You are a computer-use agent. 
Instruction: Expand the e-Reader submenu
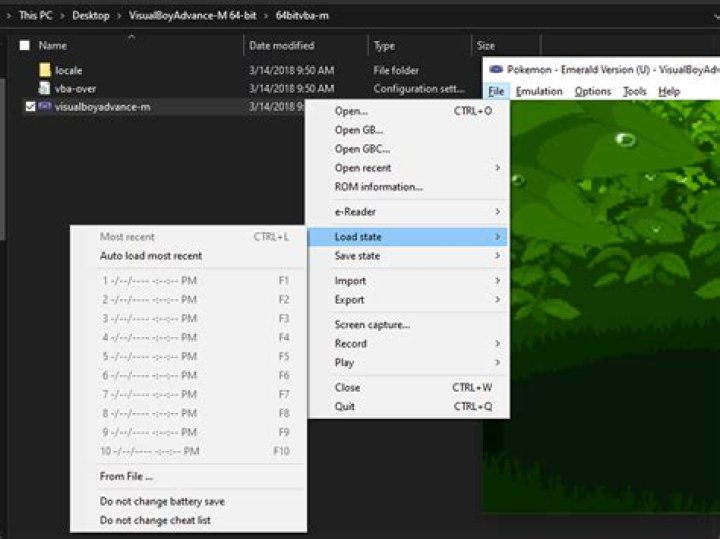point(355,212)
